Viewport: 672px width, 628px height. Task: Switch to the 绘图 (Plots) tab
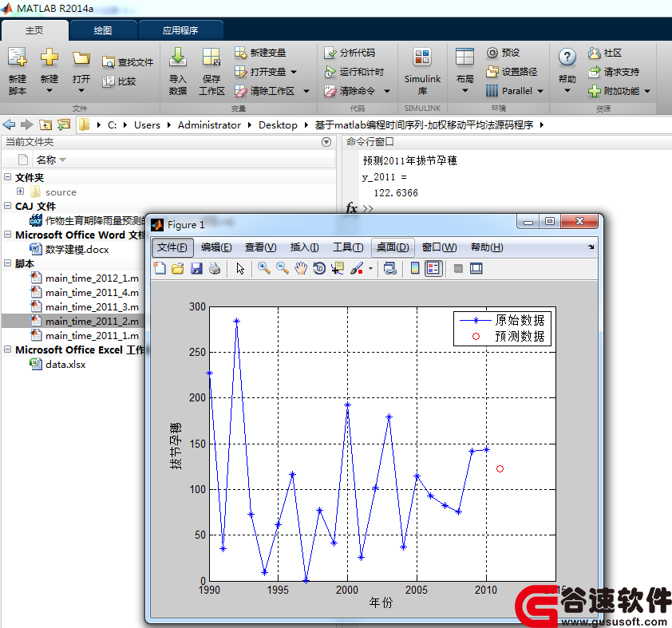pos(103,30)
